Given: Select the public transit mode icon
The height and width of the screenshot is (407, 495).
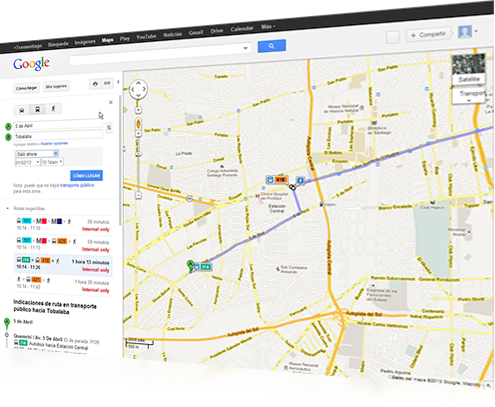Looking at the screenshot, I should [37, 109].
